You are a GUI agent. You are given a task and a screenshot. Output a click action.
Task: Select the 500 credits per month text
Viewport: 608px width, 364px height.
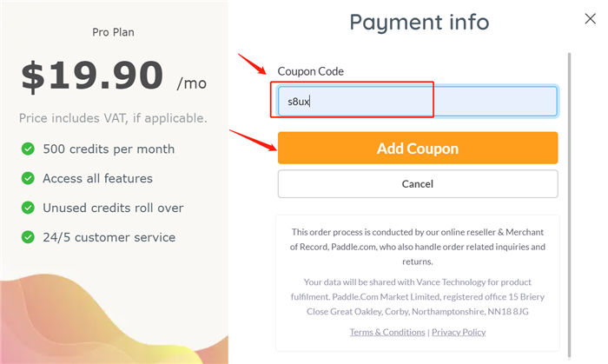pyautogui.click(x=109, y=149)
